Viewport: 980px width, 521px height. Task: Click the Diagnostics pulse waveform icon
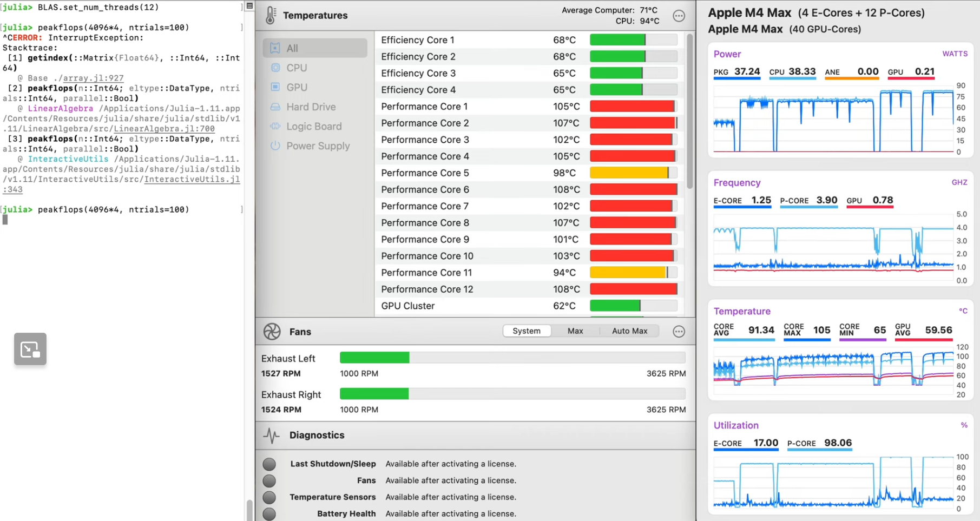pos(272,435)
